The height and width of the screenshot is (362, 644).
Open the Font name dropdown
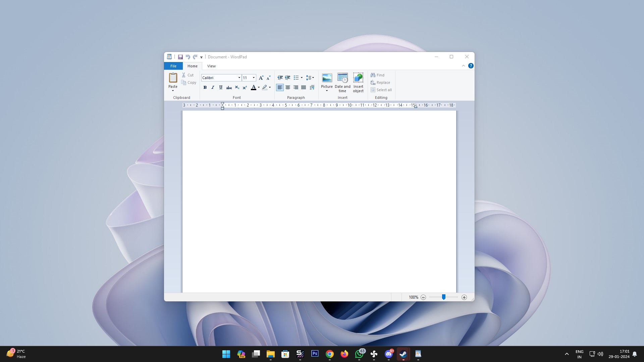(x=239, y=77)
